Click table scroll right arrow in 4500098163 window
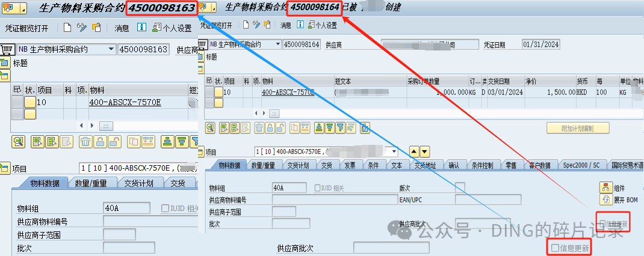The width and height of the screenshot is (644, 256). (91, 126)
